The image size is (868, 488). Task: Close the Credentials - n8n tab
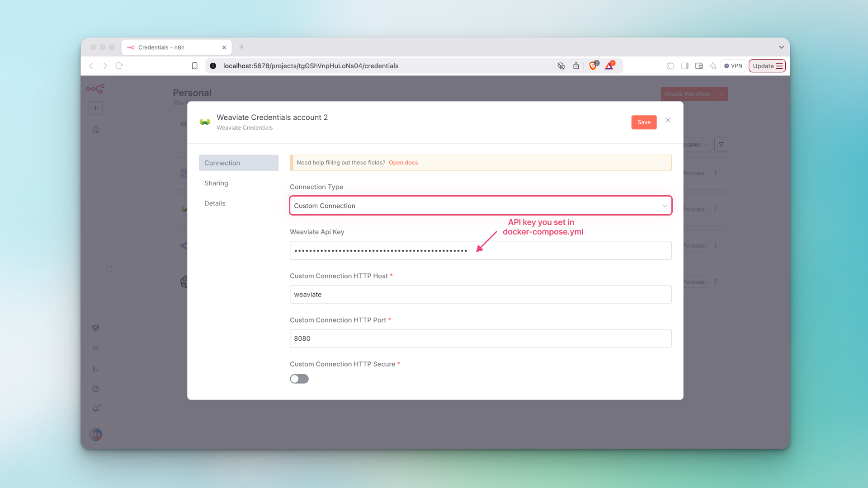coord(224,47)
